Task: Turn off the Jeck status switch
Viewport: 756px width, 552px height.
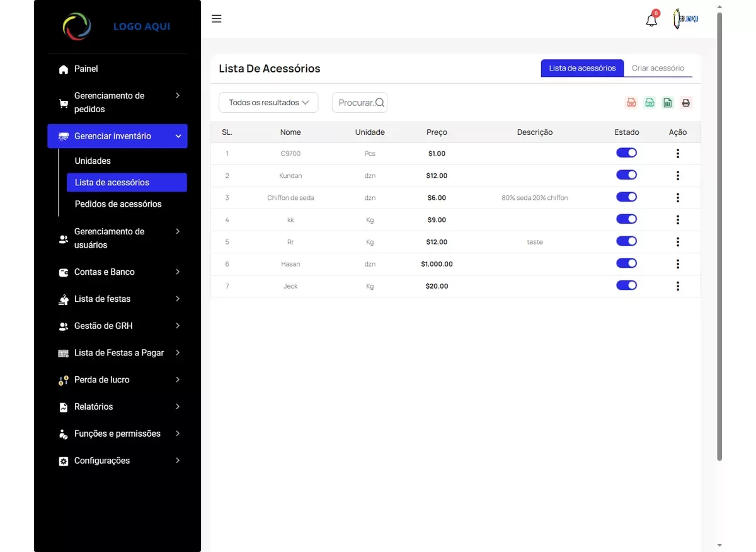Action: click(626, 285)
